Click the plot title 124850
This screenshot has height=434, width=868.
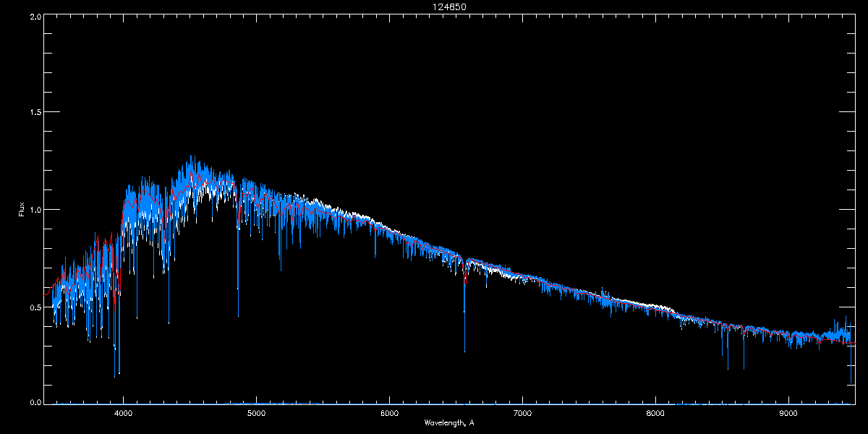click(x=445, y=7)
